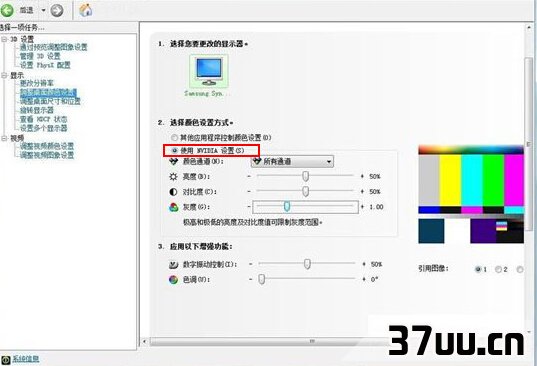Open 'Manage 3D settings' item

[x=40, y=56]
